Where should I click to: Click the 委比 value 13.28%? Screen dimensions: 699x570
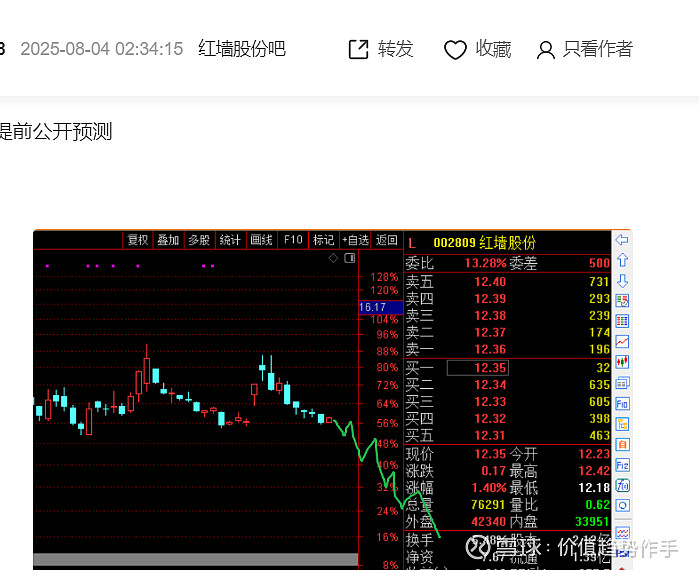pyautogui.click(x=485, y=263)
